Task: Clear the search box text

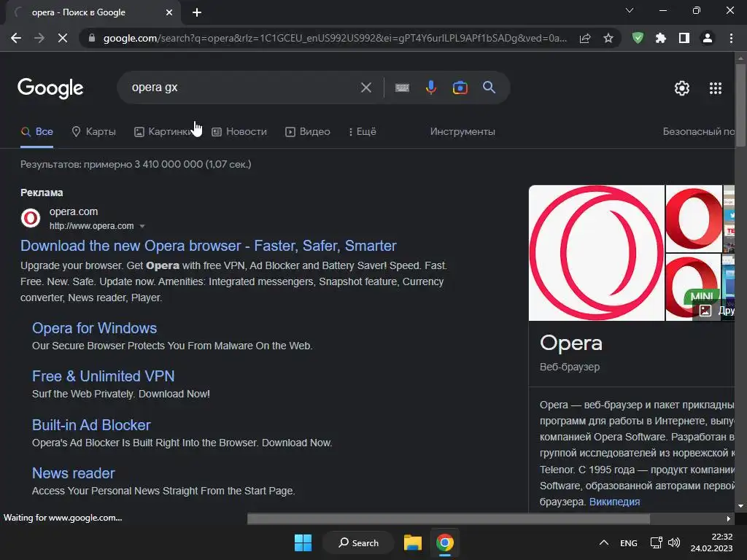Action: 366,87
